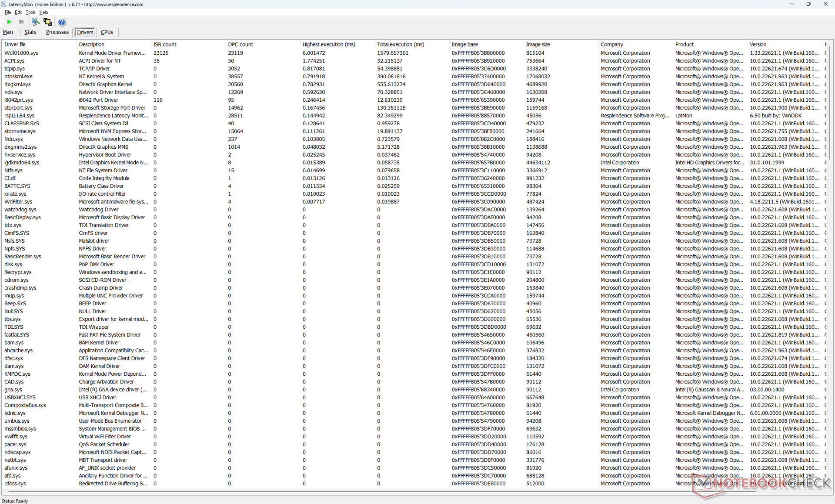This screenshot has height=504, width=835.
Task: Switch to the Stats tab
Action: (30, 32)
